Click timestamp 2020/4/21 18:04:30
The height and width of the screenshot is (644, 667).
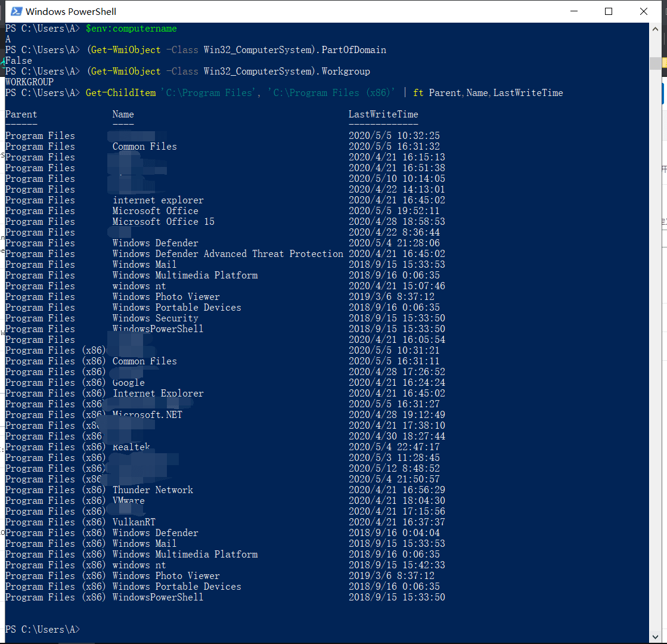397,500
